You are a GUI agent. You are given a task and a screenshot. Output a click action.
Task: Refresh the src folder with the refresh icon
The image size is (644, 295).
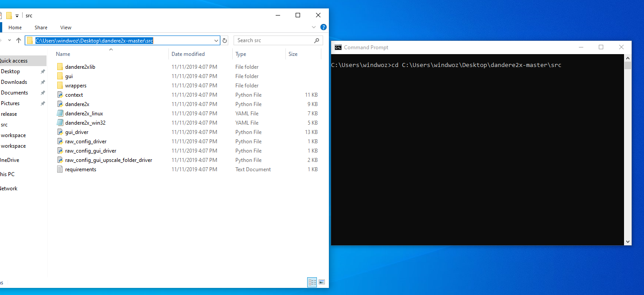pos(225,40)
